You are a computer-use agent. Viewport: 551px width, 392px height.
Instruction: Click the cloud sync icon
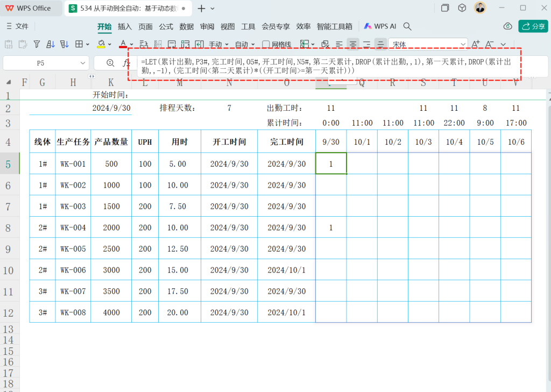point(507,26)
